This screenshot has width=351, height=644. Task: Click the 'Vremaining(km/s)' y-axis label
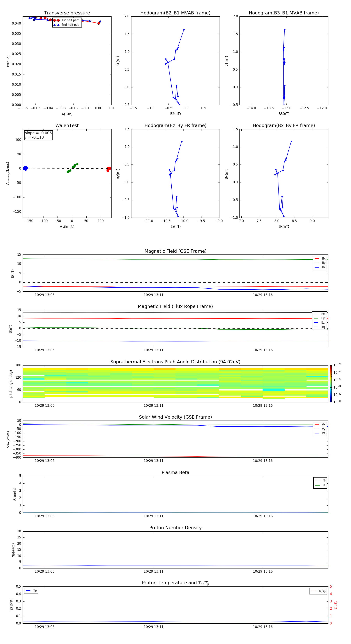[8, 173]
